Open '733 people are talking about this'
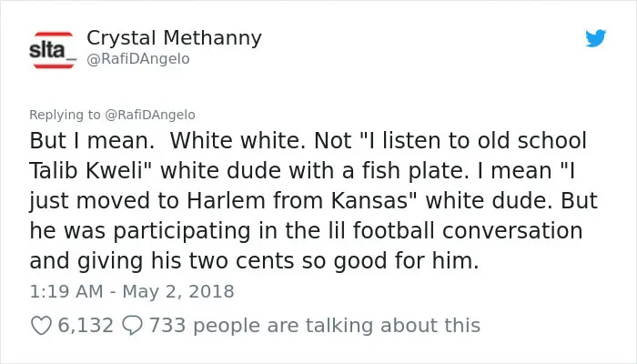The image size is (637, 364). click(315, 326)
